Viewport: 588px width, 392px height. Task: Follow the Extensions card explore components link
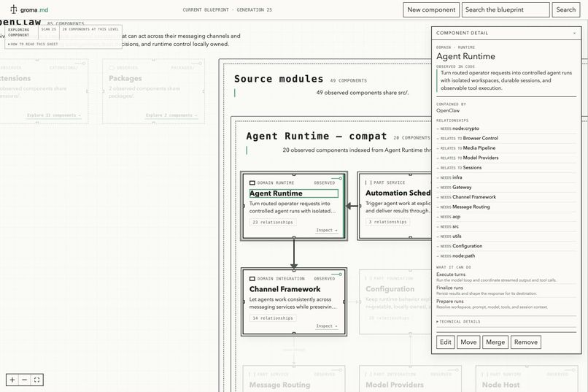point(54,115)
